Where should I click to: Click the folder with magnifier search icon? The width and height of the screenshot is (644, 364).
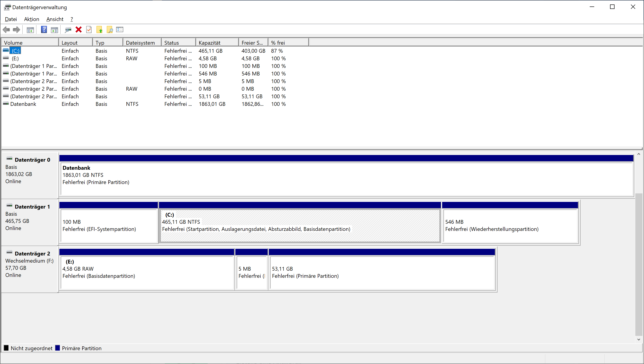[109, 30]
